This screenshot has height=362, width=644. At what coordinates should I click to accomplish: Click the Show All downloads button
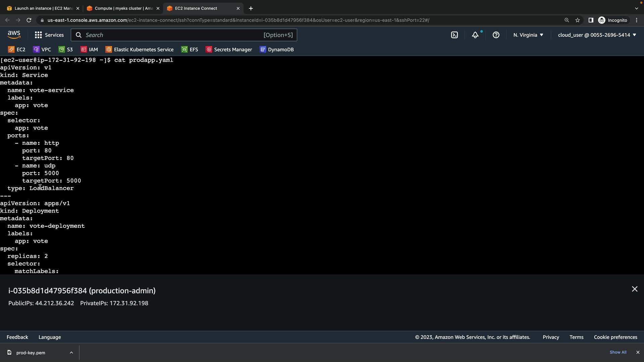click(618, 352)
